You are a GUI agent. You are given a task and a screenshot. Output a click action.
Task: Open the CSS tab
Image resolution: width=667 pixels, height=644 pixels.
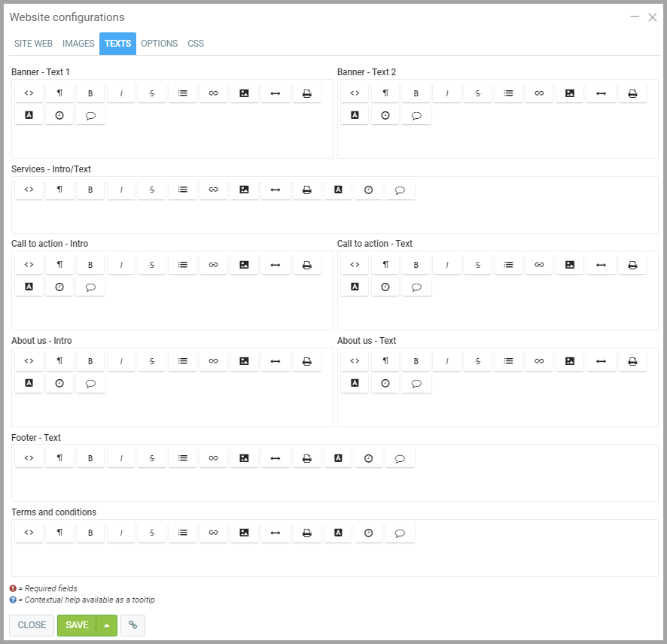coord(196,44)
